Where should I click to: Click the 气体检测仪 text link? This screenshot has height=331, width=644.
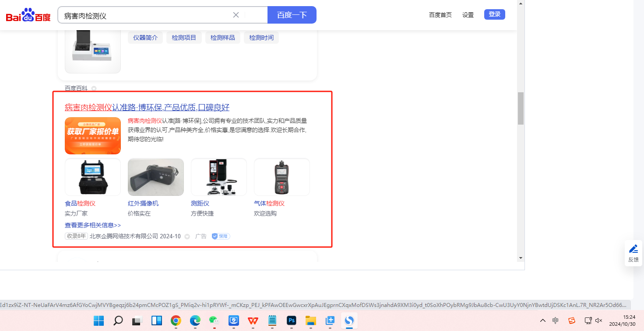click(269, 203)
